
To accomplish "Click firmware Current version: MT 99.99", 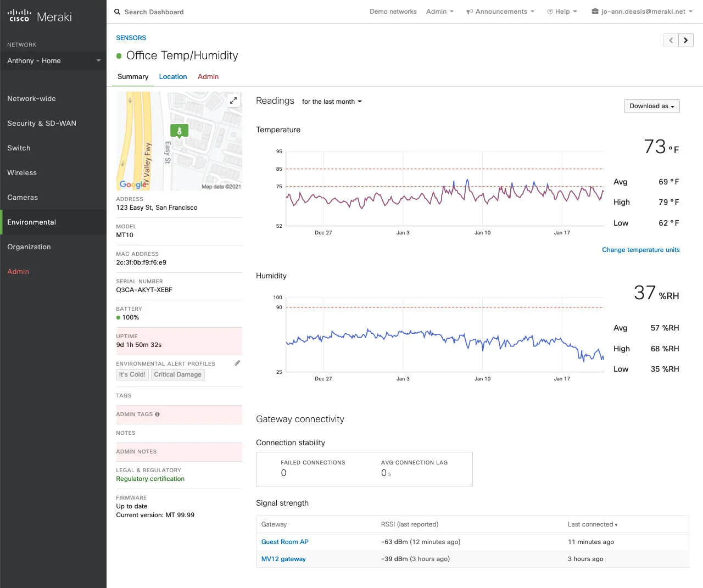I will (155, 515).
